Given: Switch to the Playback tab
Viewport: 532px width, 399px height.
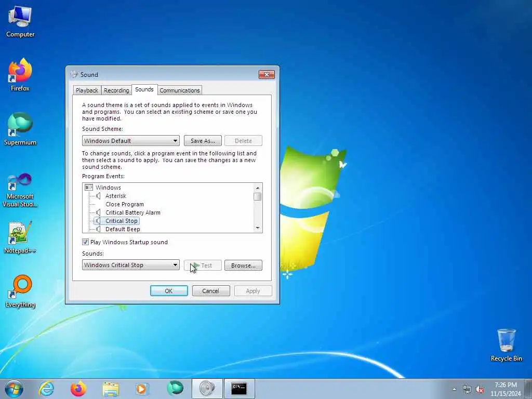Looking at the screenshot, I should tap(87, 90).
